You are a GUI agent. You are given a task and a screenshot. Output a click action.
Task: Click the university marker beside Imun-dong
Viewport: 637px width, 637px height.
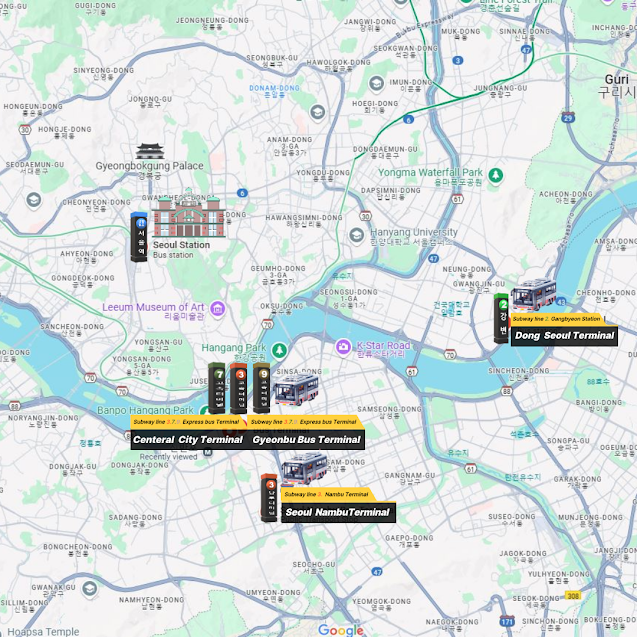pos(376,83)
